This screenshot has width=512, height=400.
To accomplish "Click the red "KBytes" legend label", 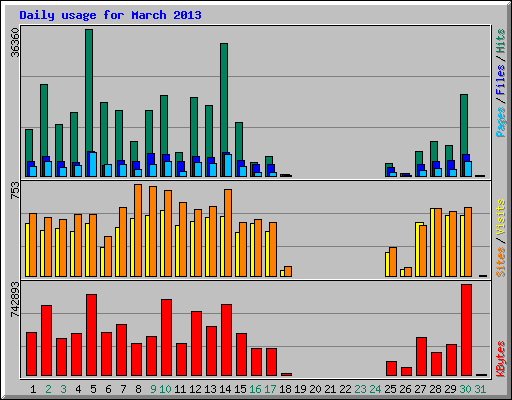I will 501,359.
